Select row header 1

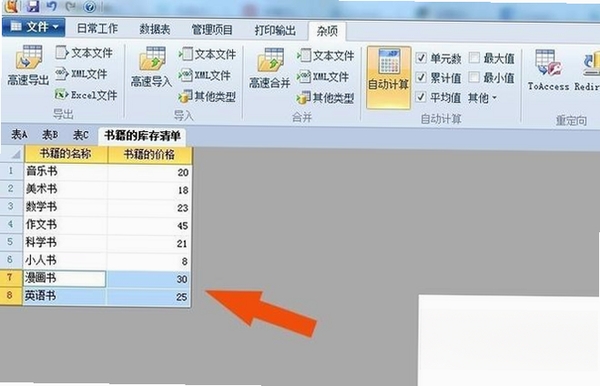tap(11, 171)
